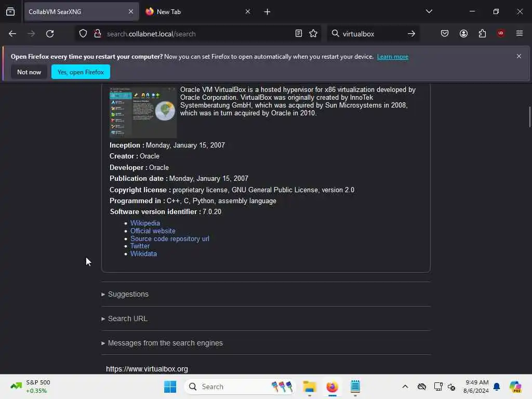
Task: Click the cloud sync tray icon
Action: pos(422,387)
